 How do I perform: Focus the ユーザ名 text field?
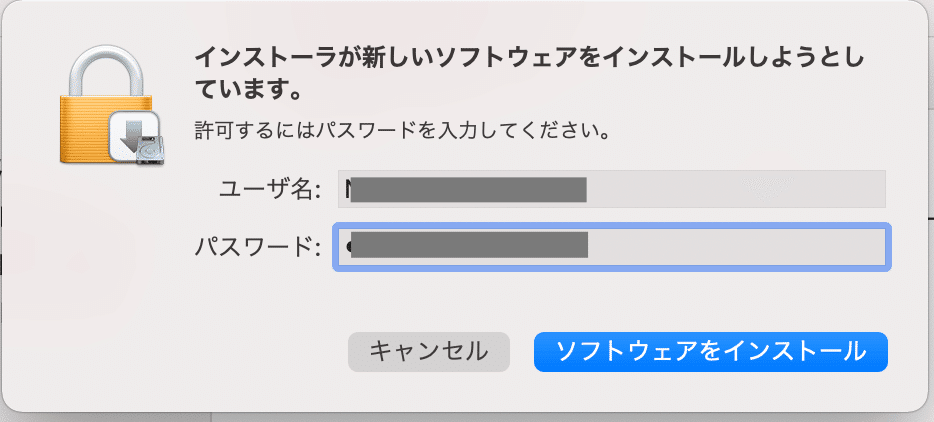pyautogui.click(x=611, y=189)
